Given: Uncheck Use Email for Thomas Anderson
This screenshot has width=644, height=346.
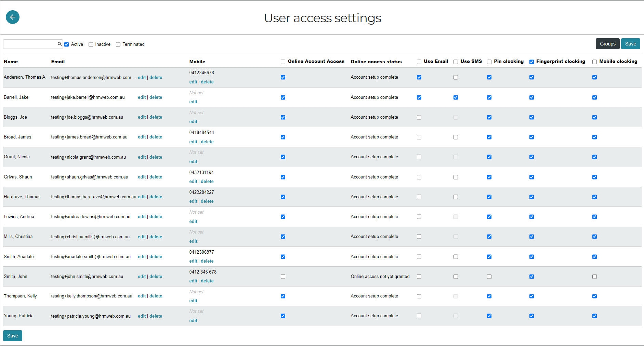Looking at the screenshot, I should click(x=419, y=77).
